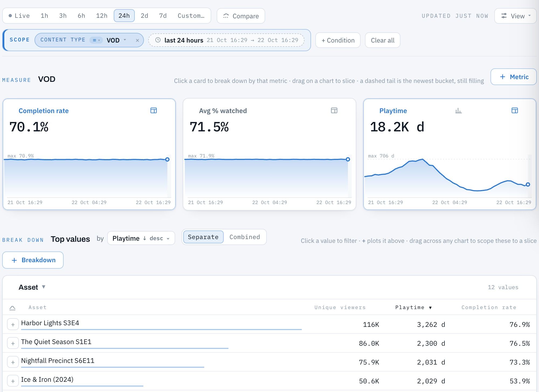This screenshot has width=539, height=392.
Task: Add a new Condition to scope
Action: pyautogui.click(x=338, y=40)
